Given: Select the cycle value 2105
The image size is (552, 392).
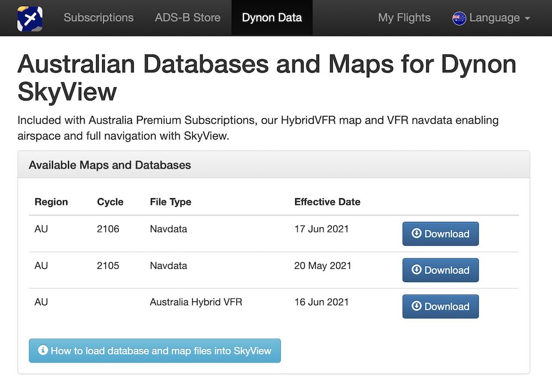Looking at the screenshot, I should [108, 266].
